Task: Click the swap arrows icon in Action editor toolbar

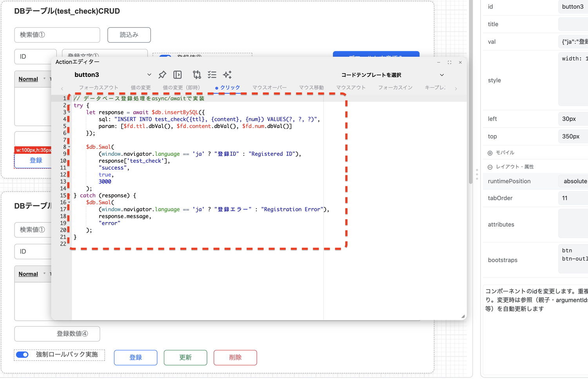Action: coord(197,75)
